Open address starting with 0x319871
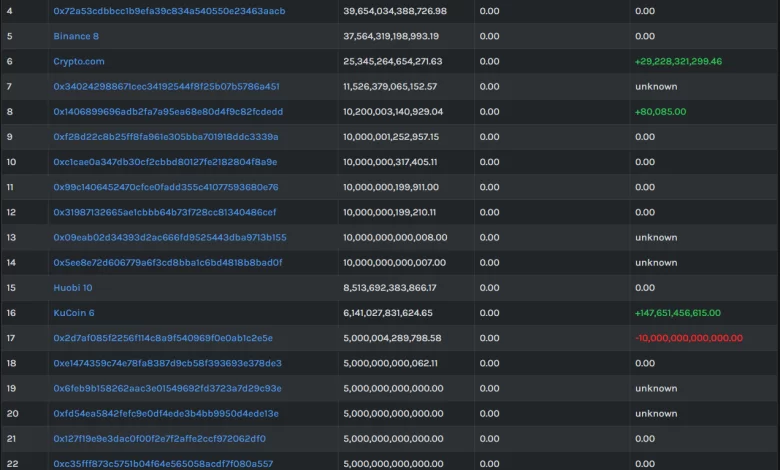Screen dimensions: 780x470 pyautogui.click(x=165, y=212)
